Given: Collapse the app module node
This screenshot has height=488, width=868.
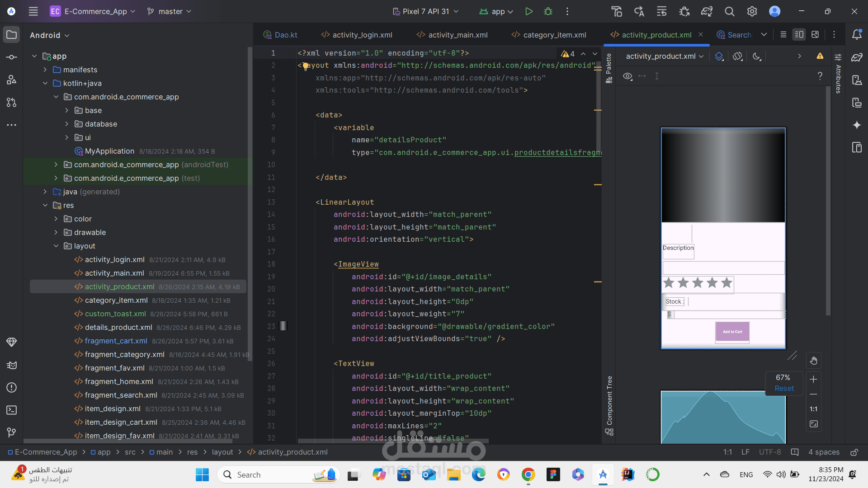Looking at the screenshot, I should pos(34,56).
